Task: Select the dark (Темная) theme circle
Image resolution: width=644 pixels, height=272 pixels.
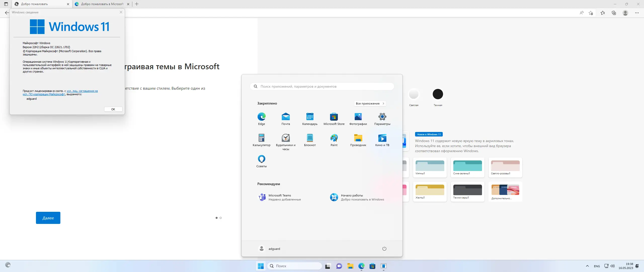Action: pos(438,94)
